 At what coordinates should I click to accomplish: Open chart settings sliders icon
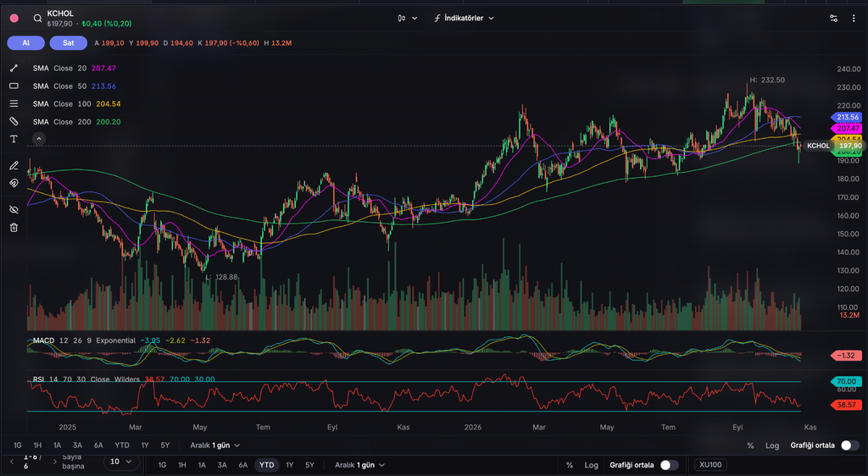tap(834, 19)
